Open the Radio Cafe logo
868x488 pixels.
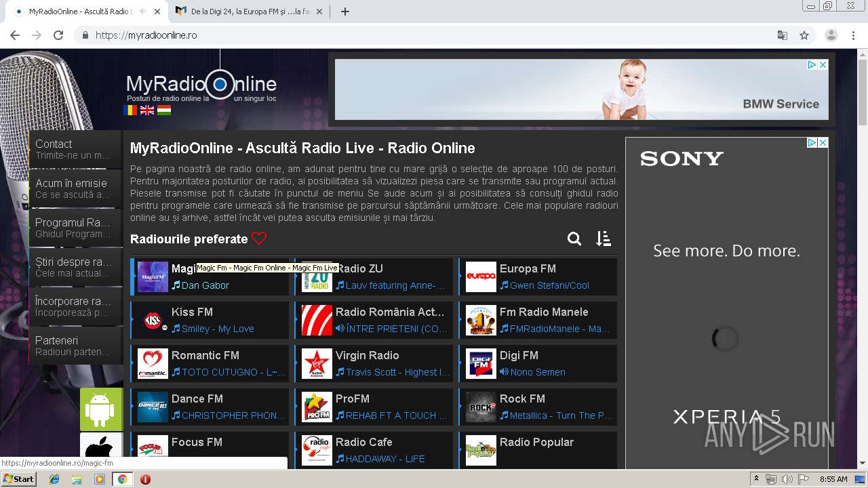317,450
